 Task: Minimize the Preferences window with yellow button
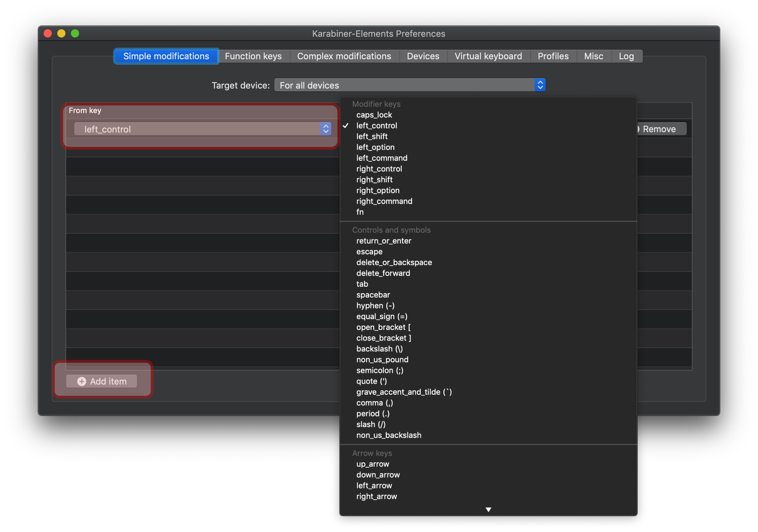tap(61, 33)
